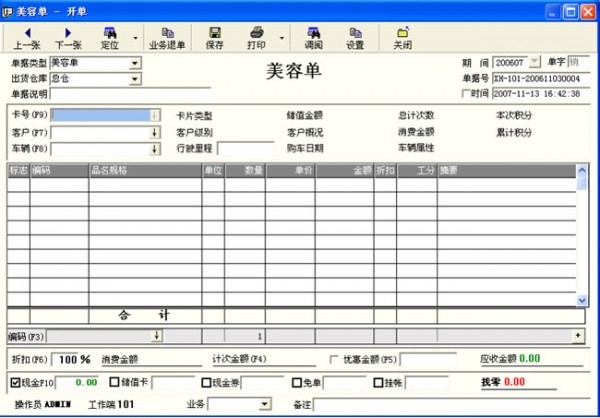Viewport: 600px width, 418px height.
Task: Toggle the 现金F10 checkbox
Action: (16, 382)
